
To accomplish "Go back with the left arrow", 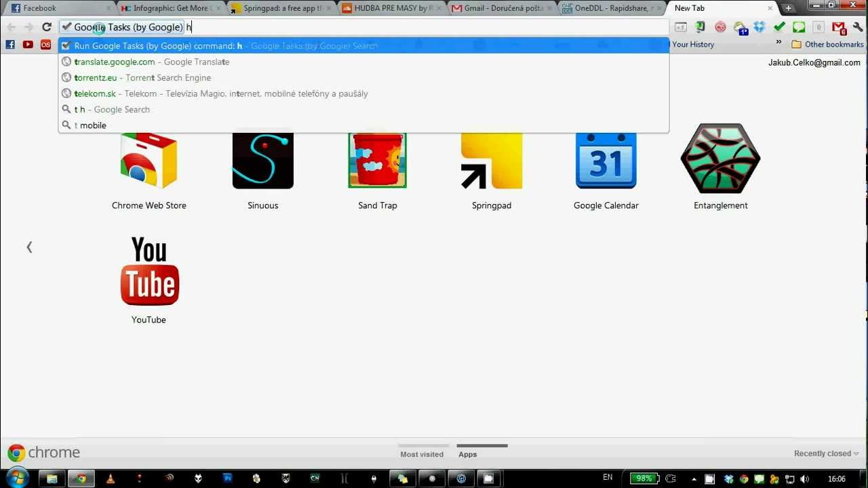I will 11,27.
